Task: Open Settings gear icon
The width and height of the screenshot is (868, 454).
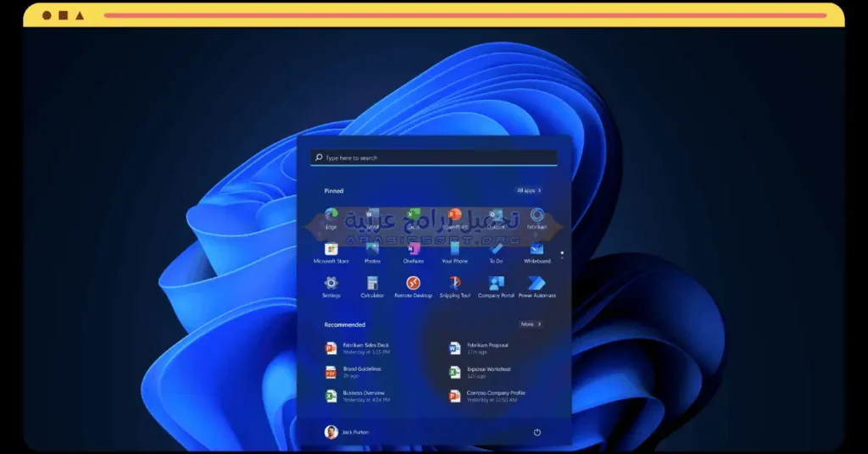Action: 331,283
